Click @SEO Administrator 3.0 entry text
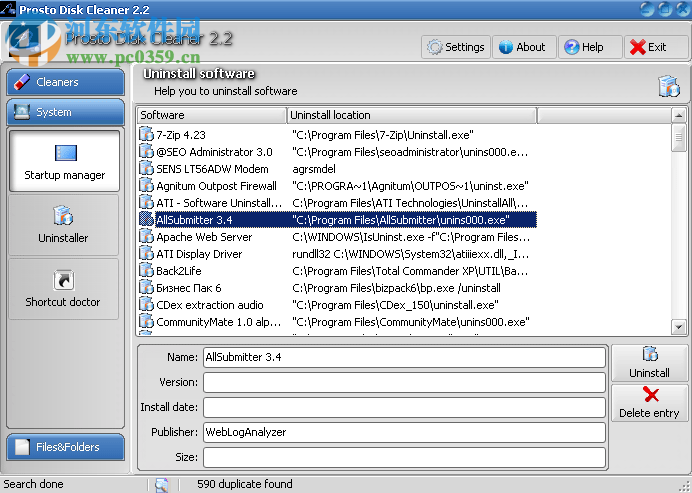The height and width of the screenshot is (493, 692). pyautogui.click(x=214, y=152)
